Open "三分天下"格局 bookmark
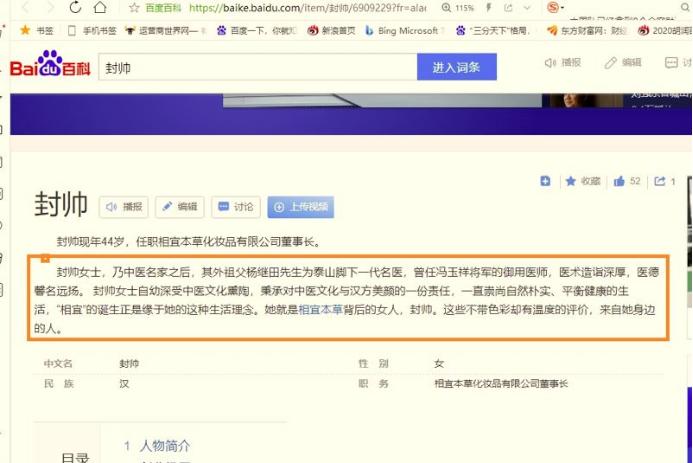Image resolution: width=693 pixels, height=463 pixels. click(x=493, y=30)
